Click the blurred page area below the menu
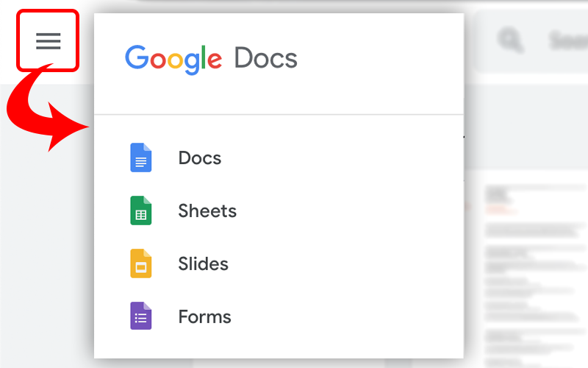This screenshot has width=588, height=368. tap(294, 363)
